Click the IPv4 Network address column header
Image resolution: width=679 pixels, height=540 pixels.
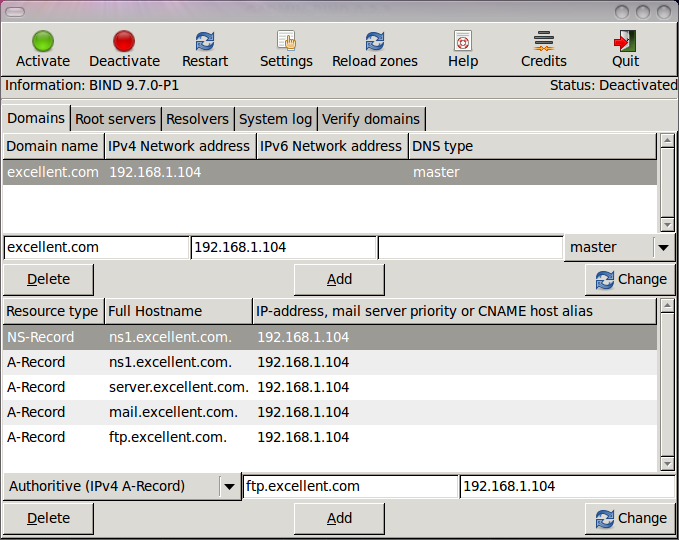pos(180,146)
